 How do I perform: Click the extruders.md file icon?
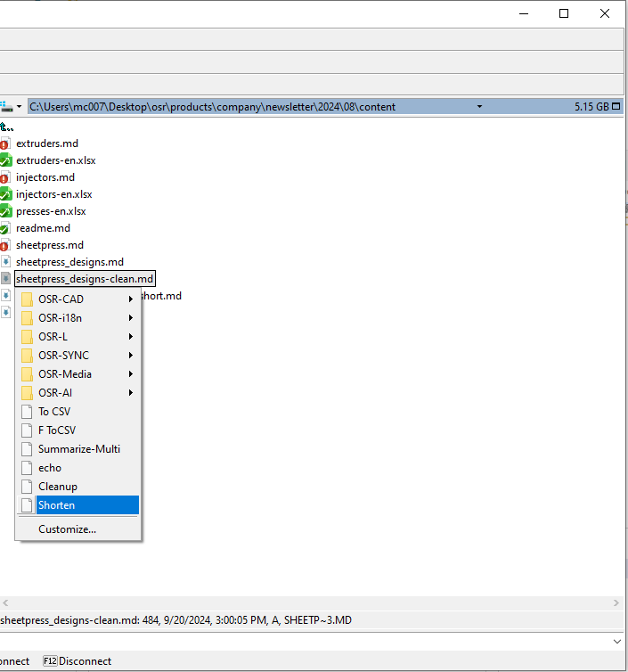[x=5, y=143]
